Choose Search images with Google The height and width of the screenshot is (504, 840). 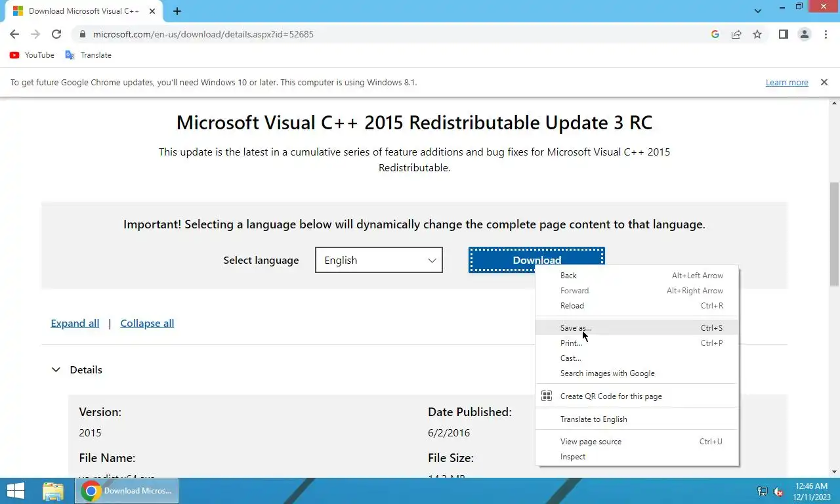[637, 373]
